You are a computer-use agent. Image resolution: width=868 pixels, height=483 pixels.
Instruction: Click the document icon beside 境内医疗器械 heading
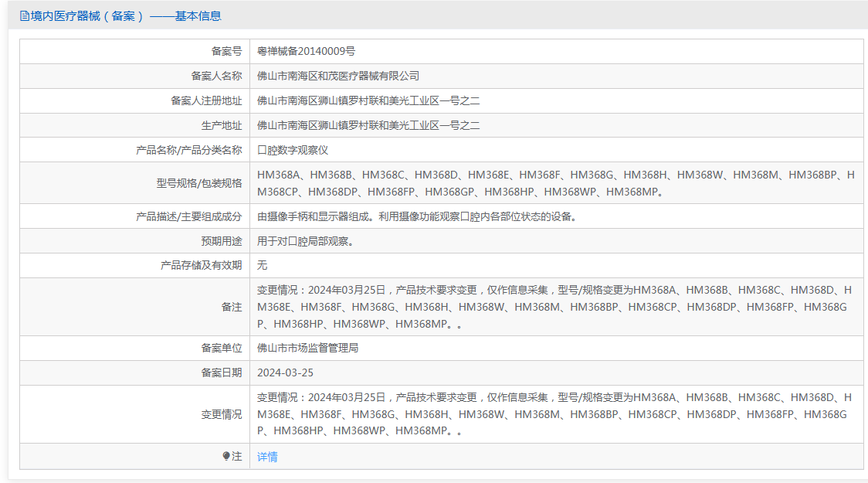[x=25, y=16]
